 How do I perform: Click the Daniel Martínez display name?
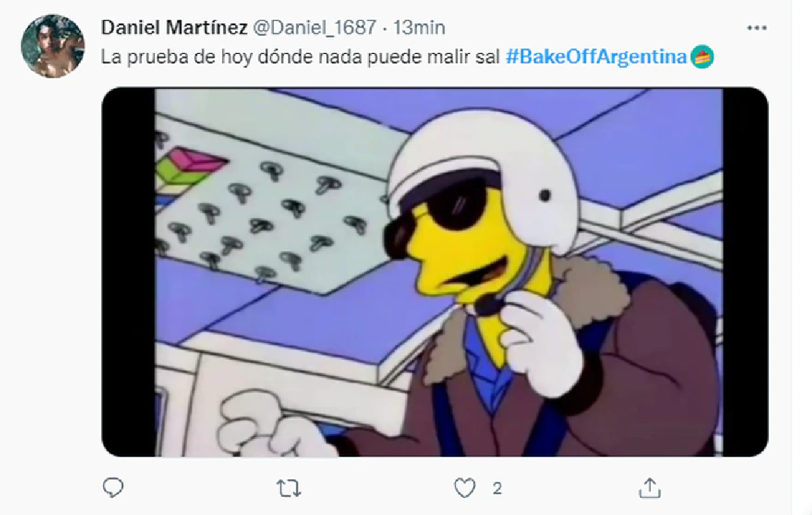click(174, 27)
